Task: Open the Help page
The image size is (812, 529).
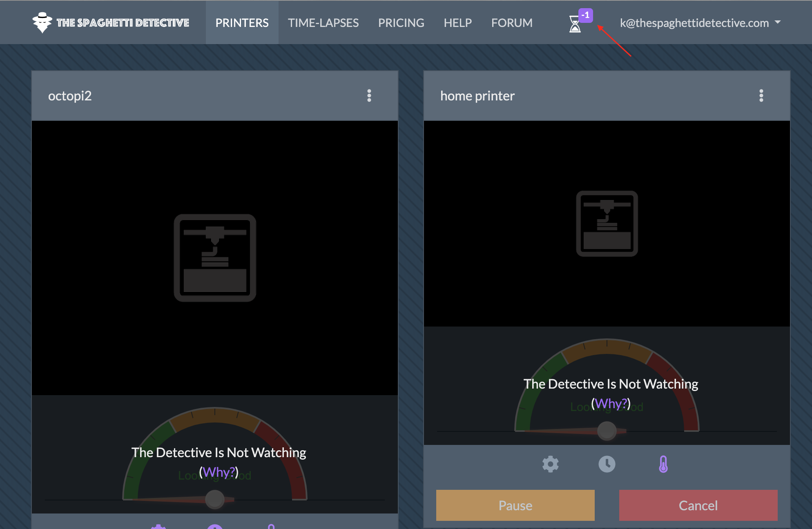Action: click(457, 23)
